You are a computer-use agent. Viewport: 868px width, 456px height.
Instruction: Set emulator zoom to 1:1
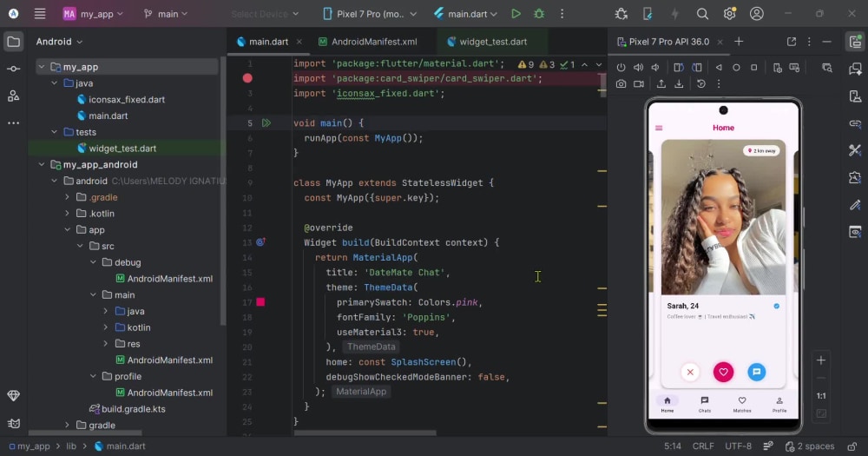click(x=821, y=395)
